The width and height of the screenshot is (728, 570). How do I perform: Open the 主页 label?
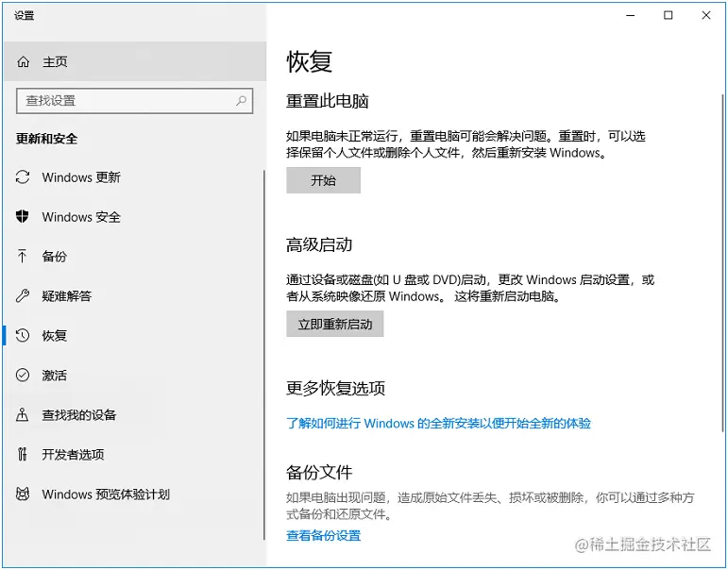[55, 61]
